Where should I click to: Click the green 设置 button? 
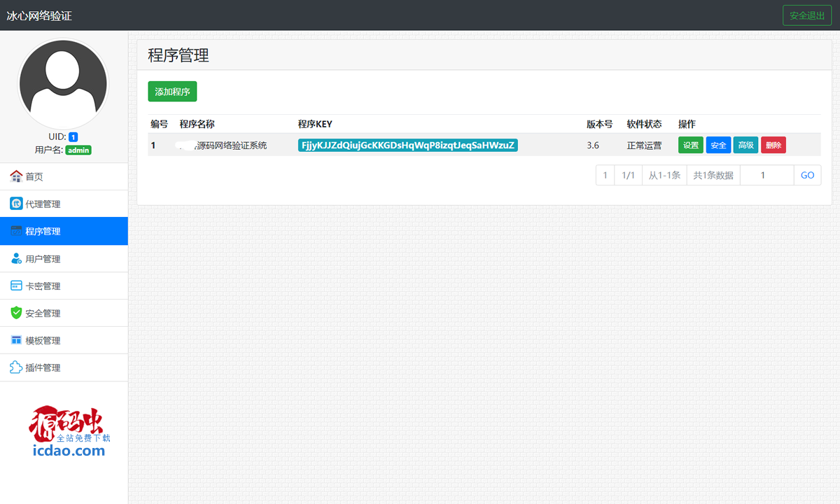coord(691,145)
